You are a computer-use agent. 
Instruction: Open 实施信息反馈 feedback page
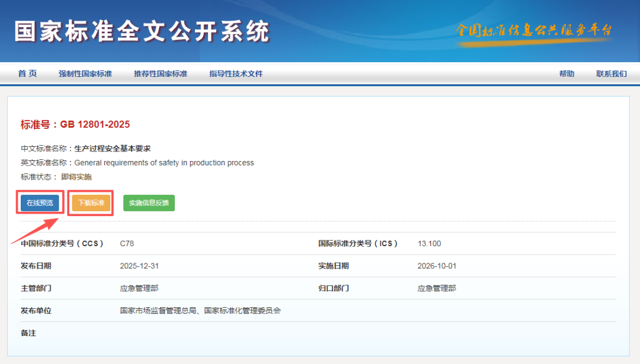pos(149,202)
